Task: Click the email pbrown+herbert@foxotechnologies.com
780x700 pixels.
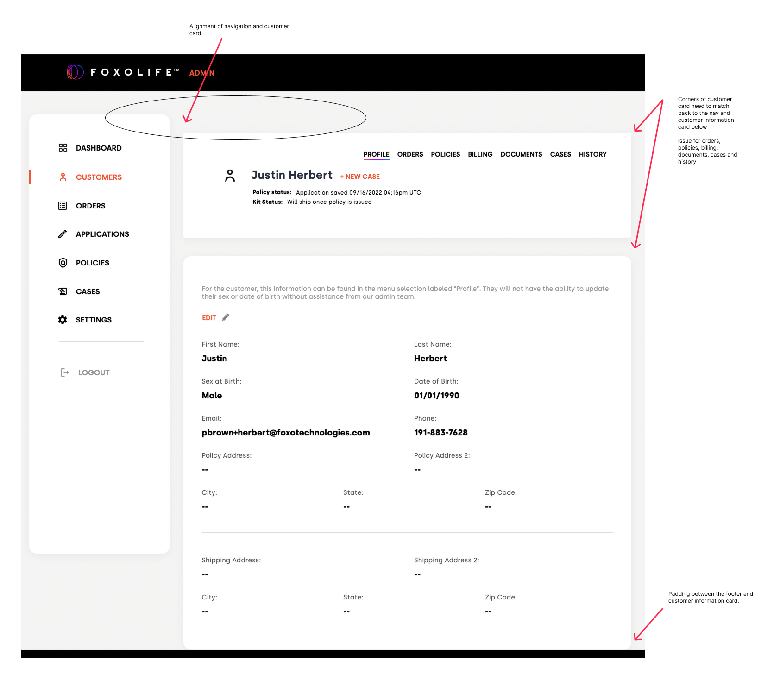Action: click(x=286, y=433)
